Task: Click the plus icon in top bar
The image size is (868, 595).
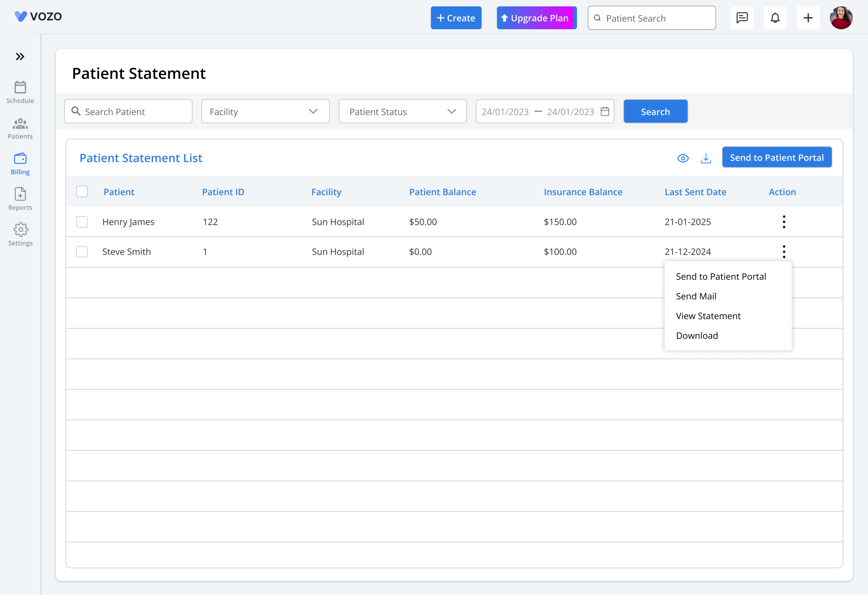Action: [808, 18]
